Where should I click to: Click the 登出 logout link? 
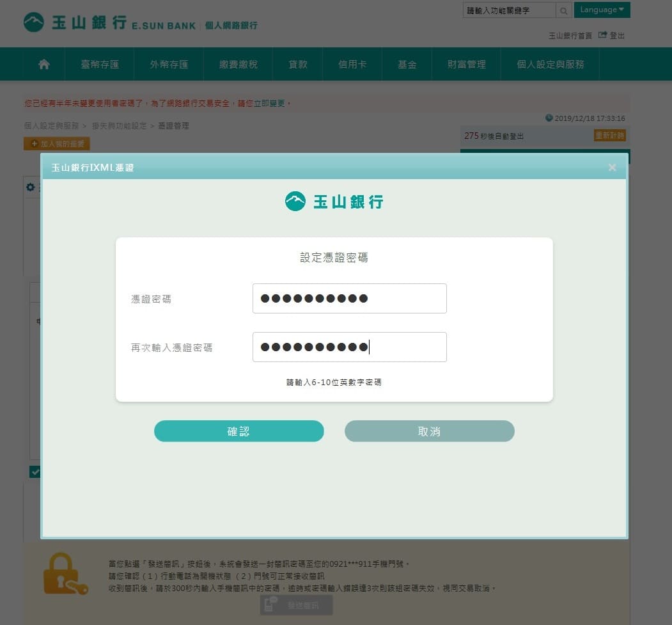[617, 36]
